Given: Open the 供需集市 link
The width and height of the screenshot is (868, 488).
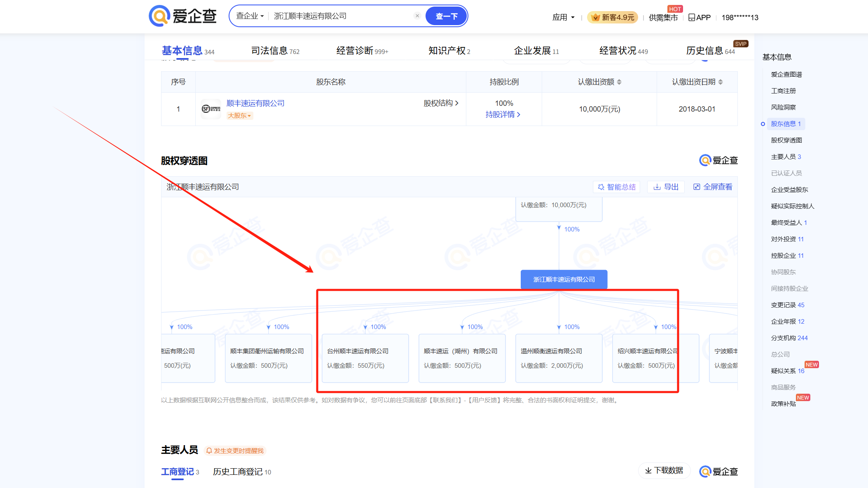Looking at the screenshot, I should pyautogui.click(x=663, y=17).
